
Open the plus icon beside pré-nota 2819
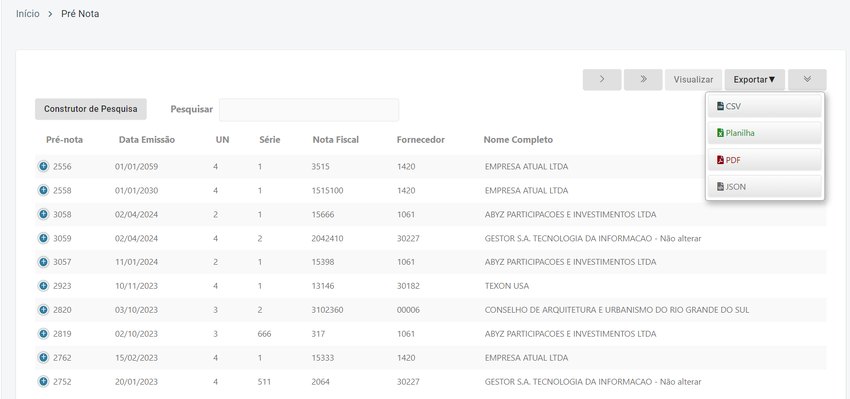tap(43, 333)
